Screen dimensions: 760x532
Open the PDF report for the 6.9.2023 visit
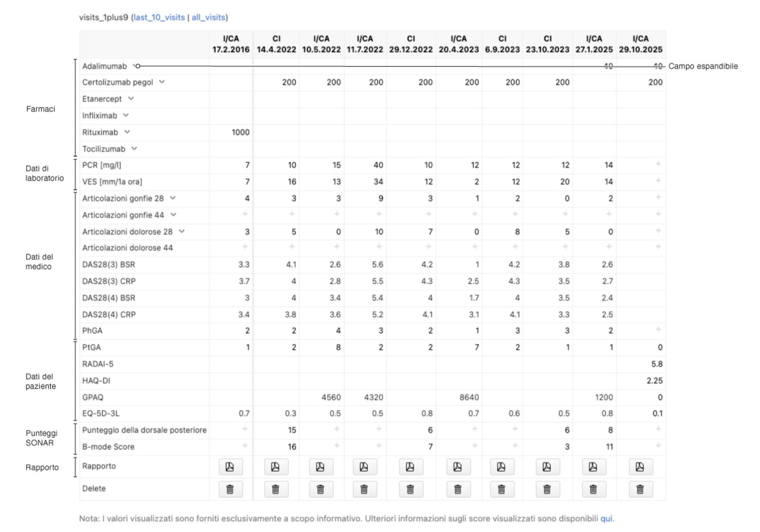tap(501, 467)
